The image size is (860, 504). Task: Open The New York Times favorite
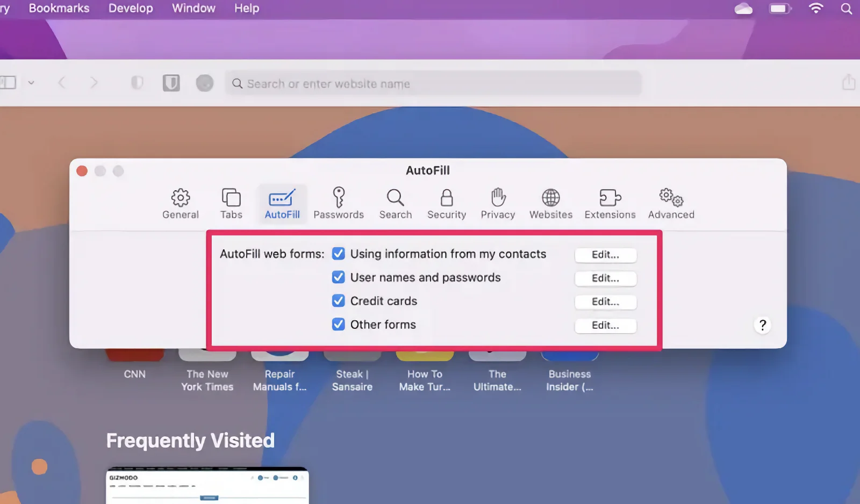click(207, 371)
